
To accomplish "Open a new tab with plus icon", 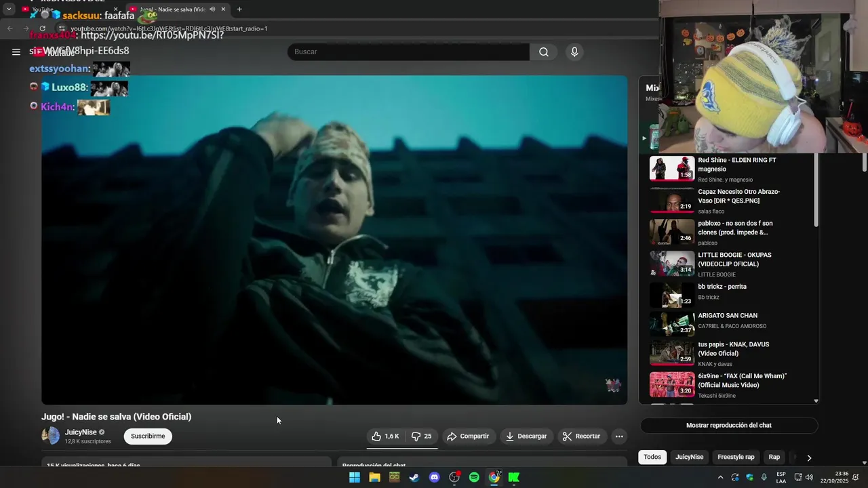I will click(x=239, y=9).
